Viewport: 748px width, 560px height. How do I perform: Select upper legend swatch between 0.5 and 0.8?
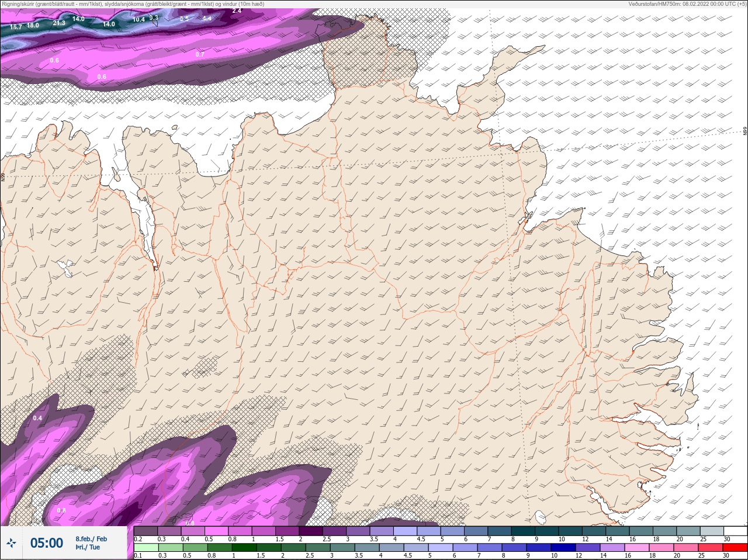[x=216, y=531]
